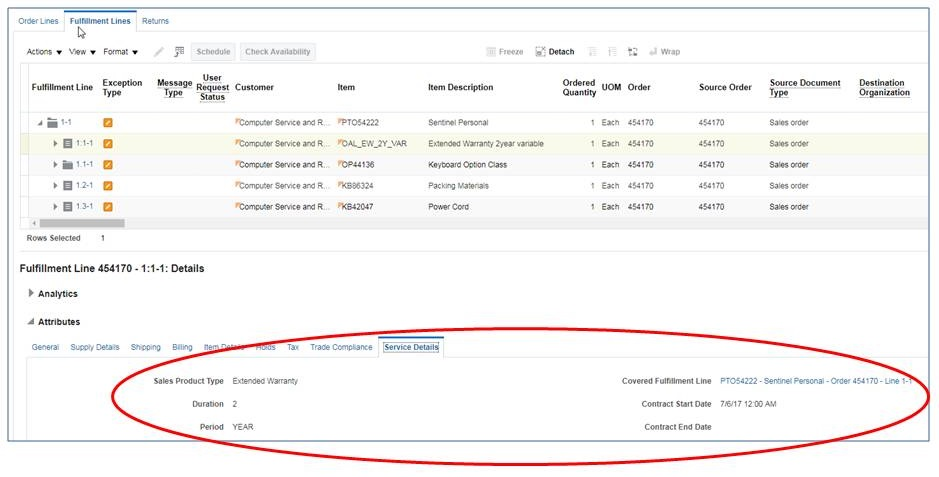Click the table's horizontal scrollbar
The image size is (939, 477).
pos(82,223)
